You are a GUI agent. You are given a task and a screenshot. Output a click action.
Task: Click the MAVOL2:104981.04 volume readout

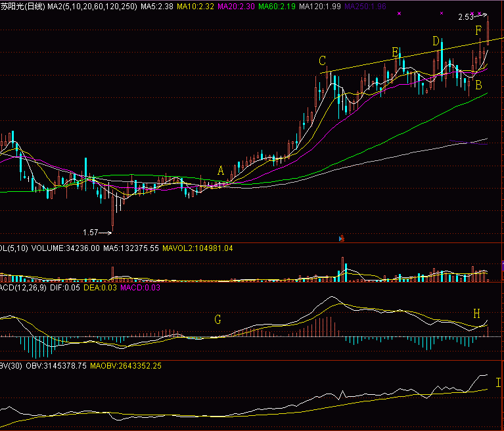point(196,248)
